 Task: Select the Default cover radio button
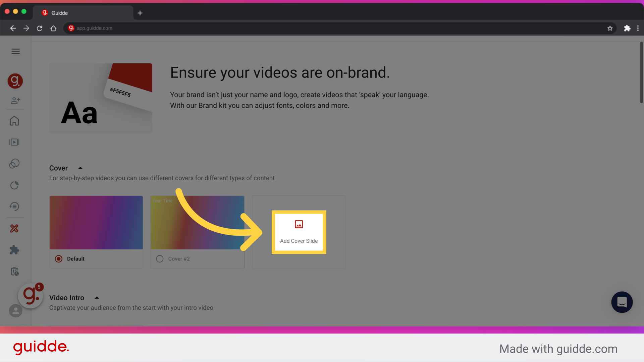click(59, 258)
